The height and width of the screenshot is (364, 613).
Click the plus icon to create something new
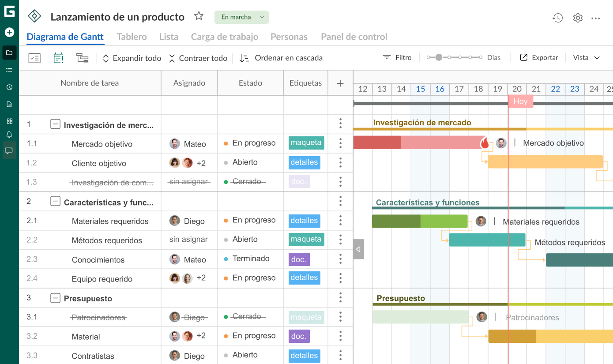pos(9,32)
